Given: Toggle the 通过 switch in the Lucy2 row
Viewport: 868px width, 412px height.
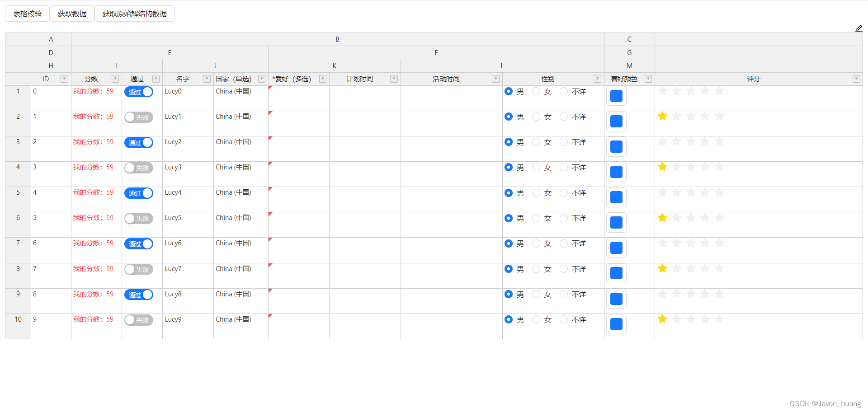Looking at the screenshot, I should coord(139,142).
